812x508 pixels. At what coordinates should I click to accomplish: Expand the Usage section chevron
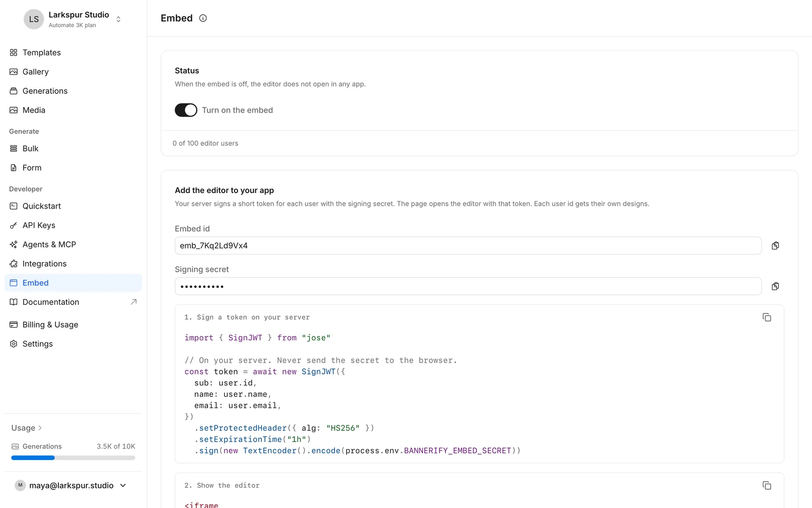coord(40,428)
